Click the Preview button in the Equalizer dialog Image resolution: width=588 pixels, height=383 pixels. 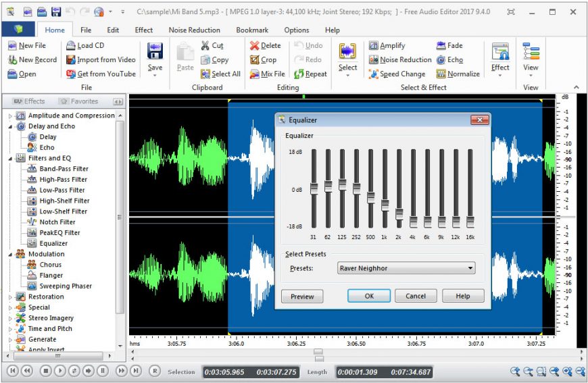point(302,296)
